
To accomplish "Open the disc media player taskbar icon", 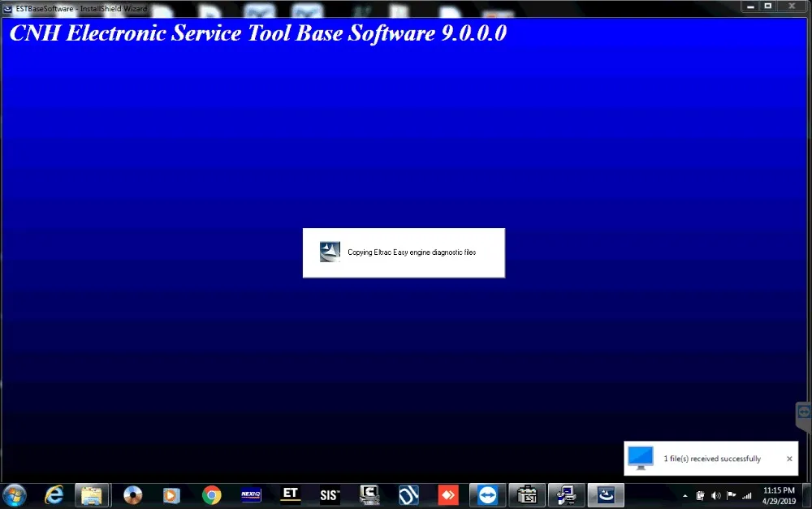I will pos(132,495).
